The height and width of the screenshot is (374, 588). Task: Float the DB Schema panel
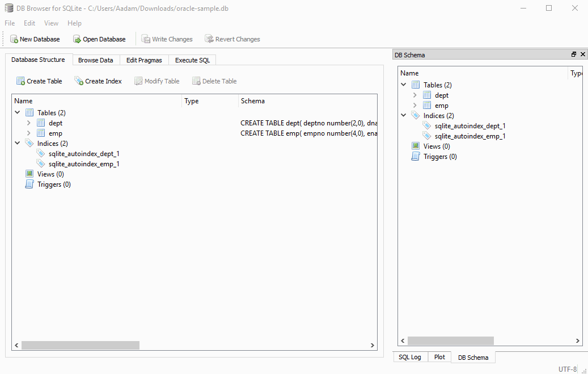coord(574,54)
